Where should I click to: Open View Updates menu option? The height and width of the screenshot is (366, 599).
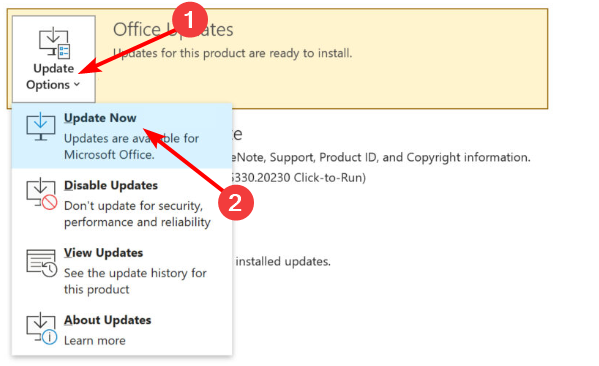click(122, 270)
